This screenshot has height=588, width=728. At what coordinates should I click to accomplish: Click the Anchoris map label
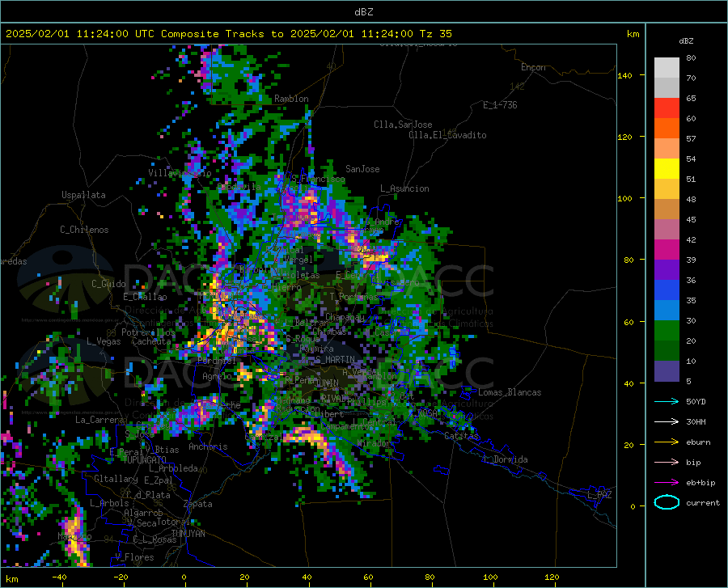coord(208,447)
